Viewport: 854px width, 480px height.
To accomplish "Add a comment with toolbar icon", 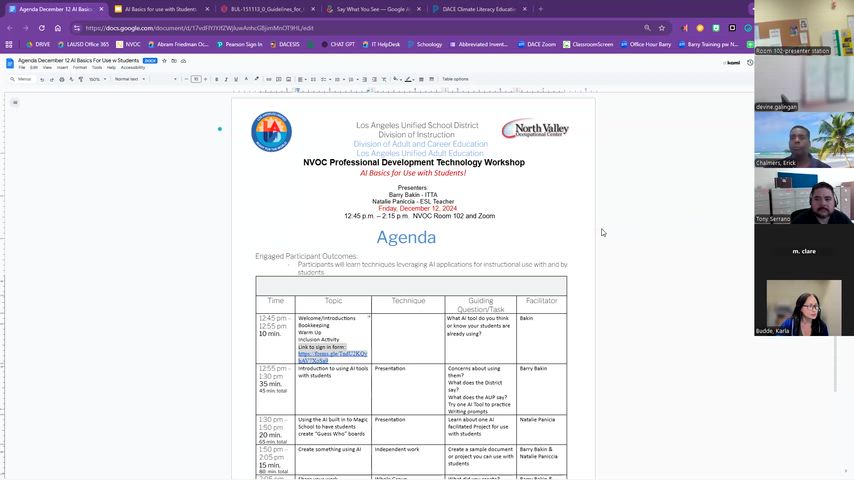I will pyautogui.click(x=278, y=79).
